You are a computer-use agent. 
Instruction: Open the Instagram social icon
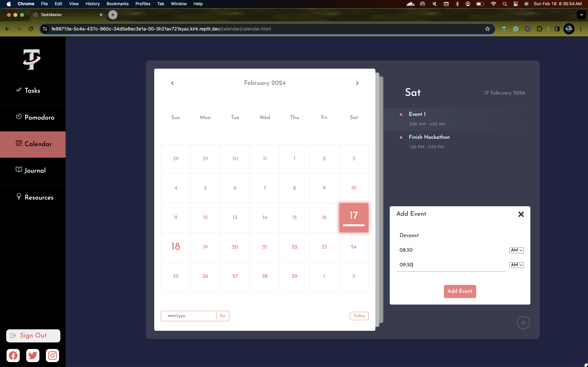point(52,356)
